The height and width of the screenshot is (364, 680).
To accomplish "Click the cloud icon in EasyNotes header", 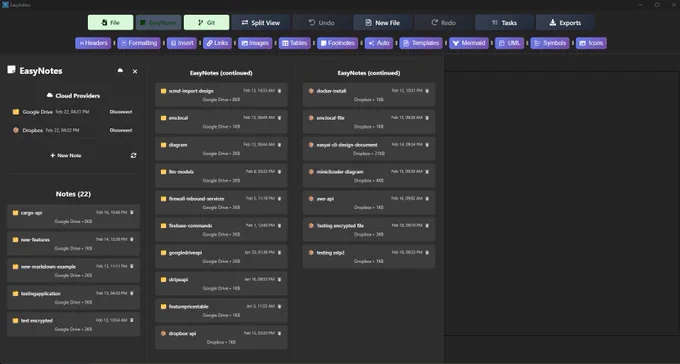I will coord(120,71).
